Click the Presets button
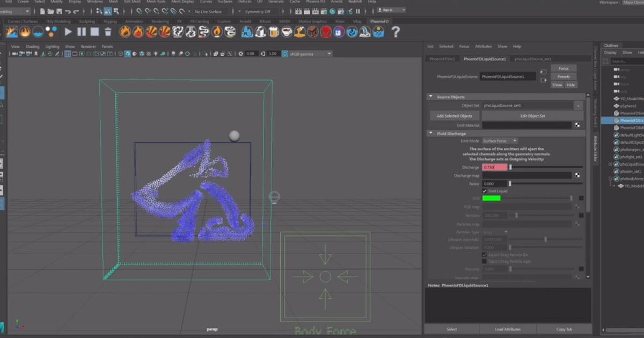This screenshot has width=644, height=338. coord(563,77)
